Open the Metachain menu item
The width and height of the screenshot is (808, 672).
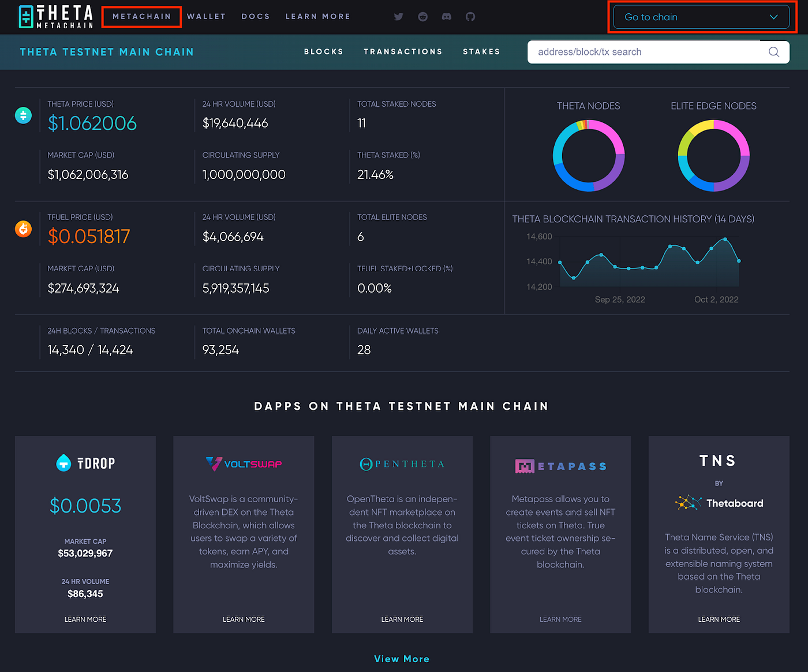pyautogui.click(x=142, y=17)
